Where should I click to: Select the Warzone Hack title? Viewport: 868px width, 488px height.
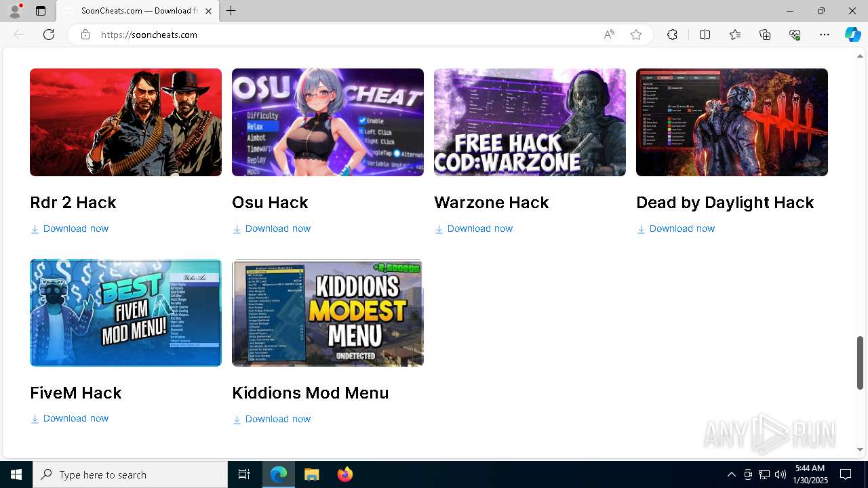[491, 203]
